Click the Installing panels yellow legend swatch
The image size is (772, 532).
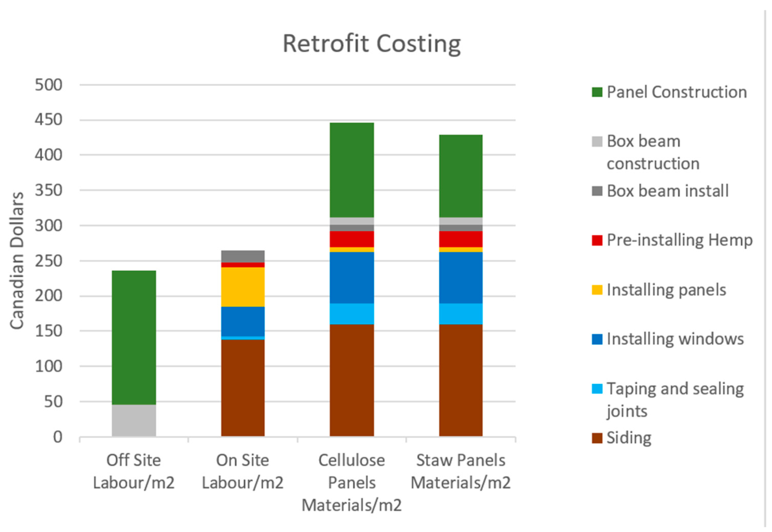coord(597,290)
